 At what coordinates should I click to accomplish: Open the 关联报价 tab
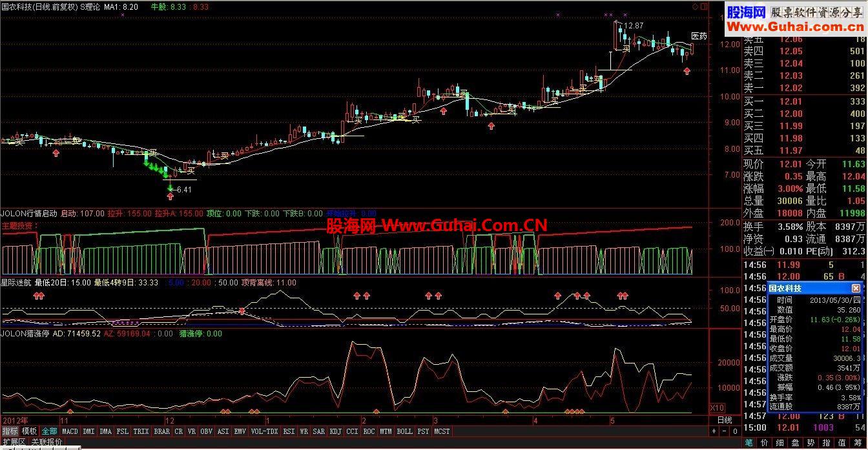pyautogui.click(x=47, y=442)
